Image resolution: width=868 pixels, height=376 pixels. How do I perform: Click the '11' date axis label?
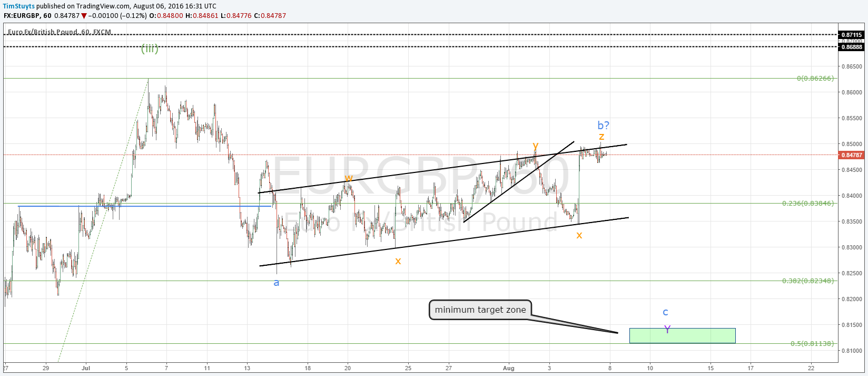pyautogui.click(x=207, y=368)
